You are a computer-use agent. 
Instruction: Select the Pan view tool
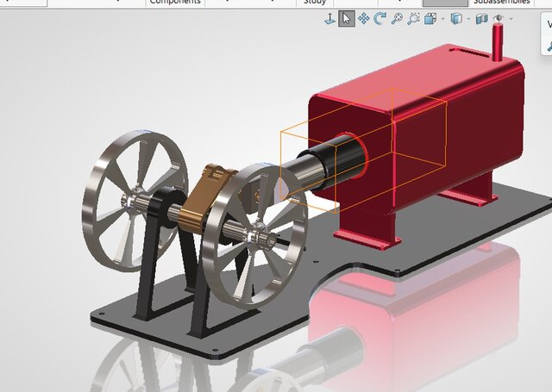pyautogui.click(x=363, y=18)
